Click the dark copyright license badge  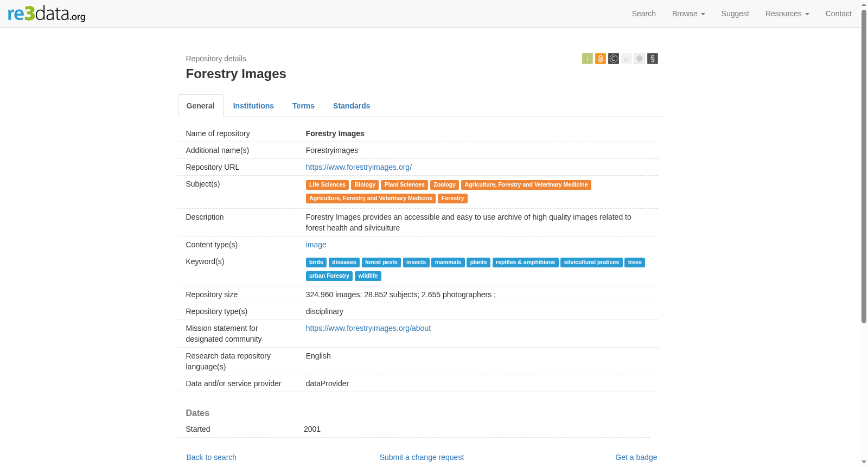pyautogui.click(x=614, y=59)
